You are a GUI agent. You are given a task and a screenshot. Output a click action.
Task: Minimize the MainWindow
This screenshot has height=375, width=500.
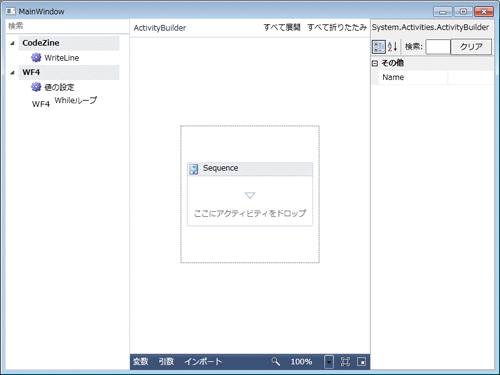pos(443,12)
